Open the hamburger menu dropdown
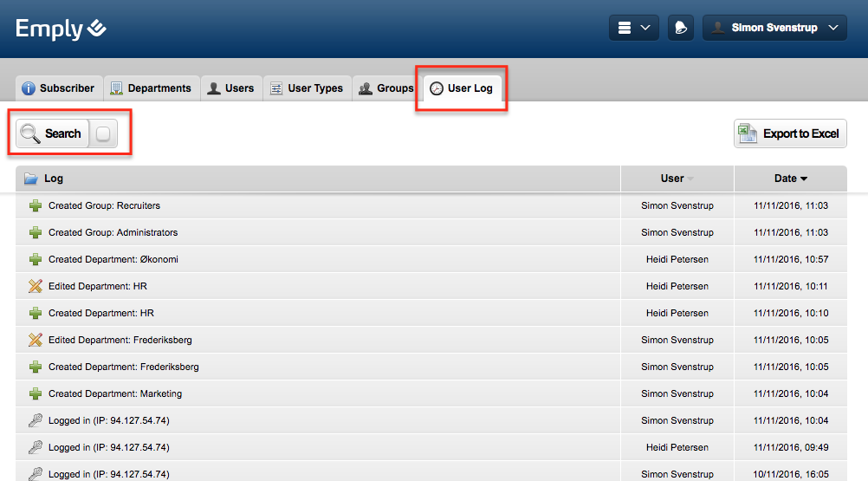 click(634, 28)
